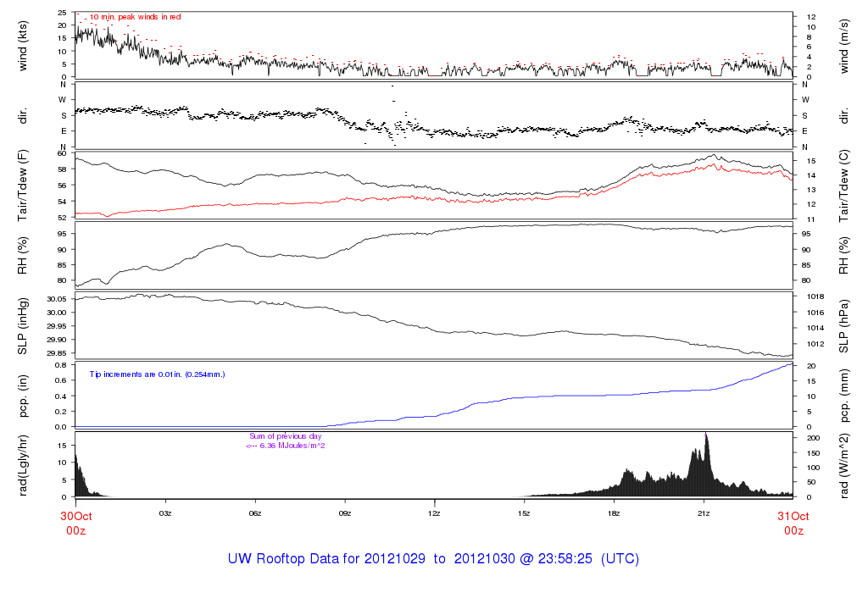Click the '1018' hPa tick value
The image size is (868, 593).
pyautogui.click(x=815, y=296)
